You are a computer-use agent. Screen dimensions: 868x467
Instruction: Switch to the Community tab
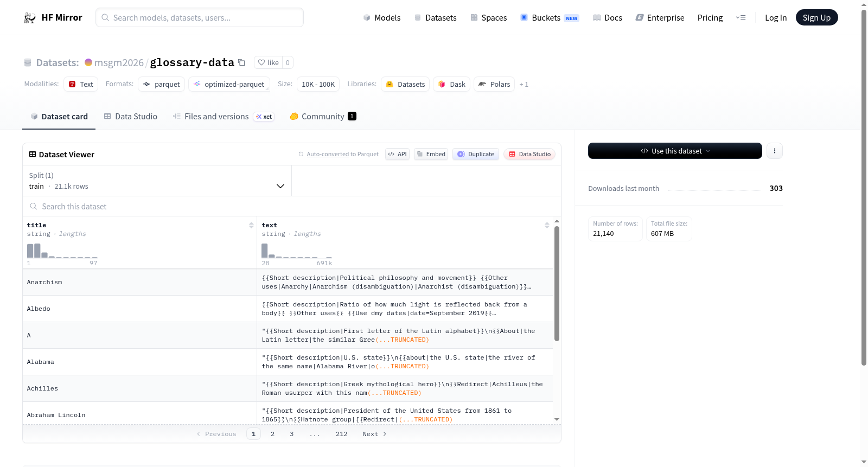pos(323,116)
